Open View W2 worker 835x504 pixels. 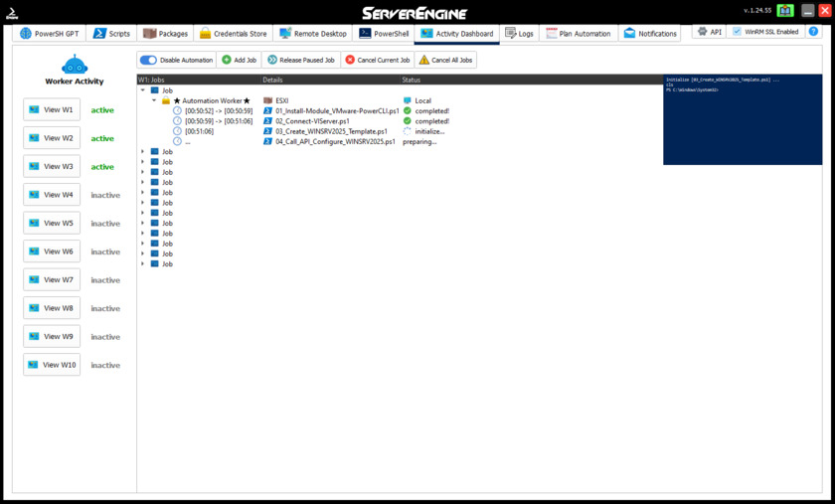(x=52, y=138)
